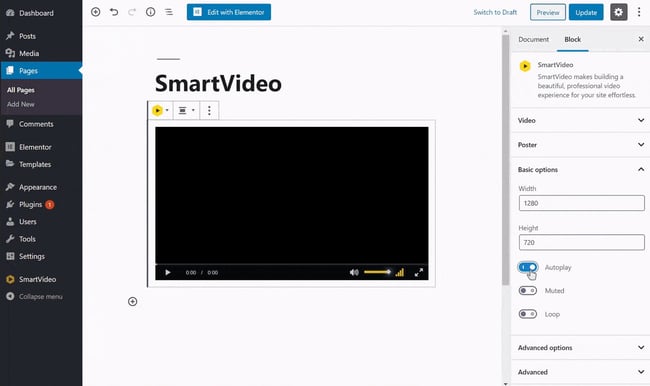Collapse the admin menu
This screenshot has width=650, height=386.
[x=40, y=296]
